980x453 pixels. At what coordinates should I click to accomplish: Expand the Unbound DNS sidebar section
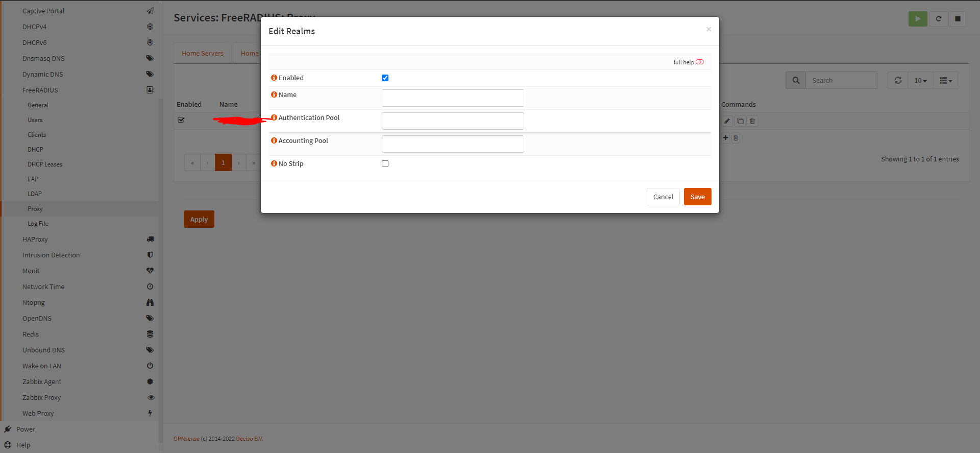(x=43, y=350)
